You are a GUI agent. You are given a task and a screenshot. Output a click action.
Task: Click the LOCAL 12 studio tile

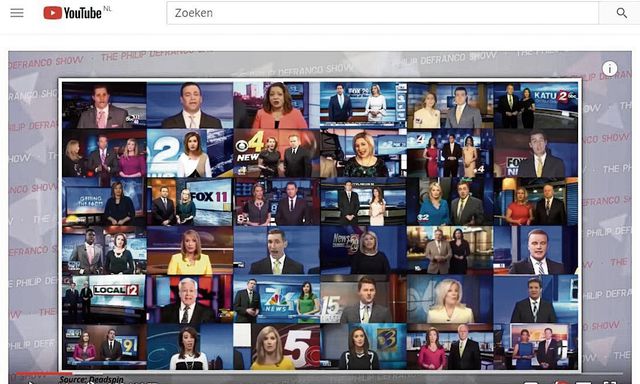[104, 299]
